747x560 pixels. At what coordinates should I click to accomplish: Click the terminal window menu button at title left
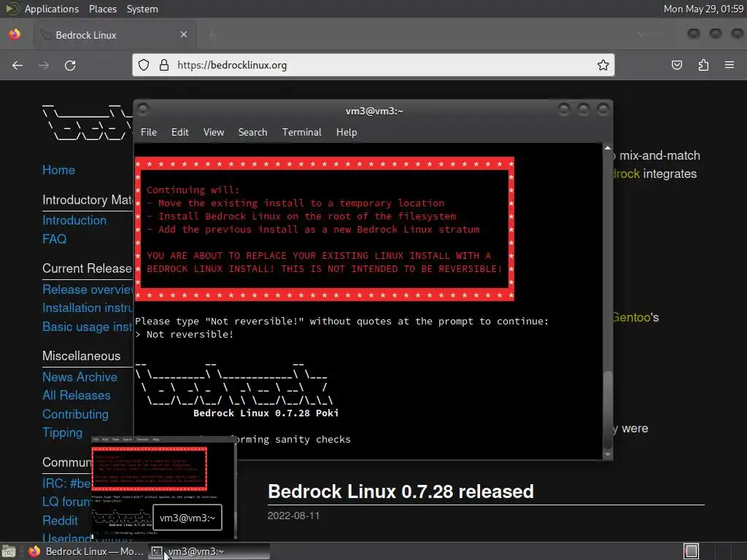pyautogui.click(x=143, y=110)
